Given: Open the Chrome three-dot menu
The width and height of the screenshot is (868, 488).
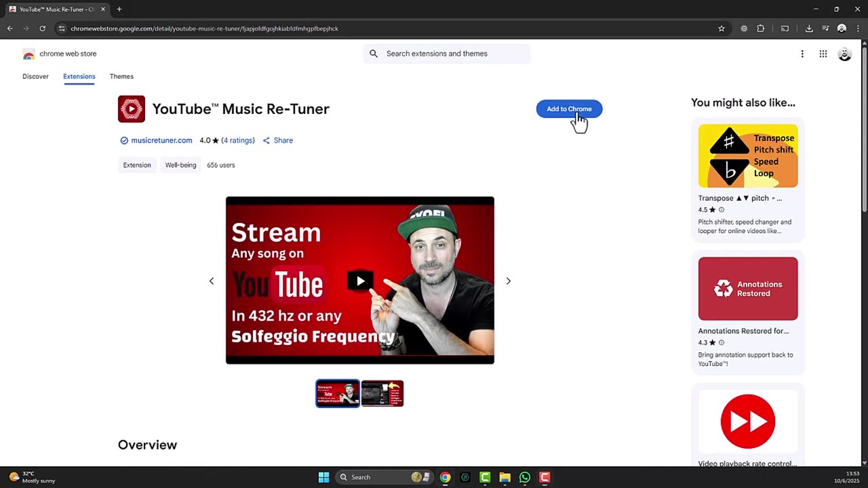Looking at the screenshot, I should tap(857, 28).
